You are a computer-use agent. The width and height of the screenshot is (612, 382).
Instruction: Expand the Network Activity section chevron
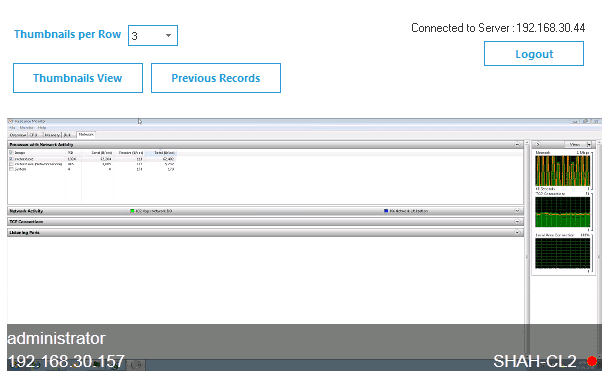coord(517,211)
